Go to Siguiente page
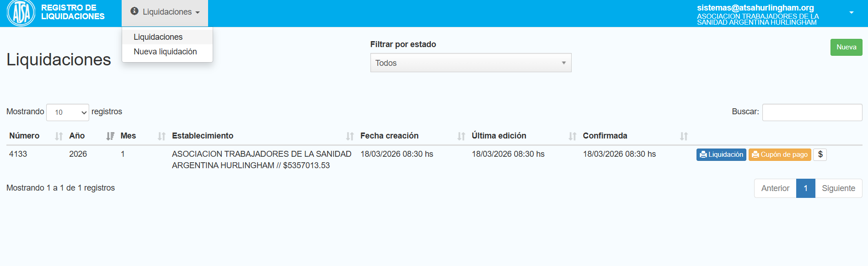 click(838, 188)
